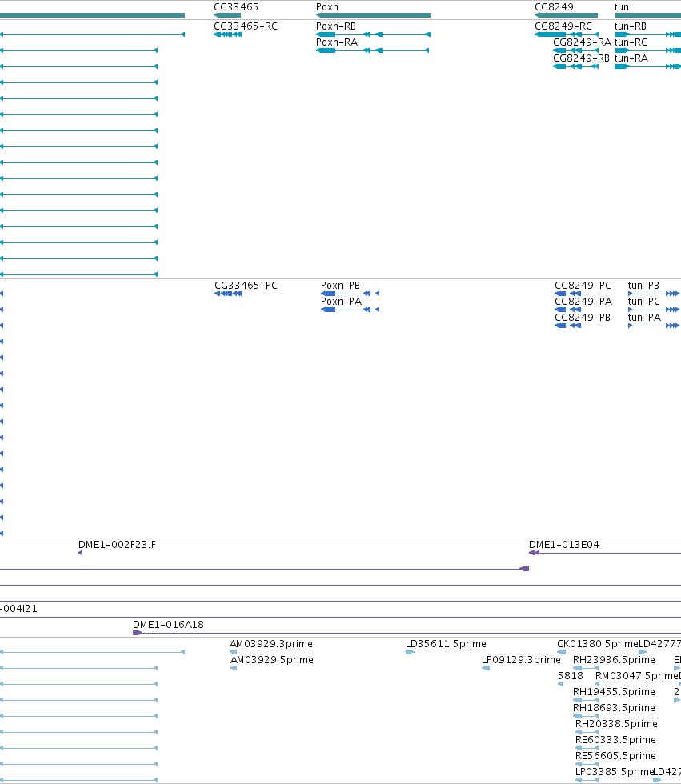Click the CG8249-PA protein label
This screenshot has width=681, height=784.
point(583,301)
